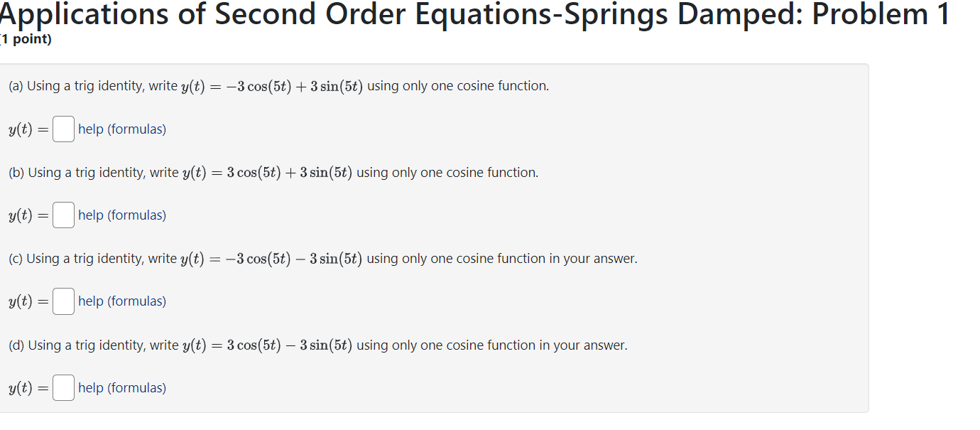Open help formulas link for part (c)
Viewport: 980px width, 430px height.
(121, 301)
